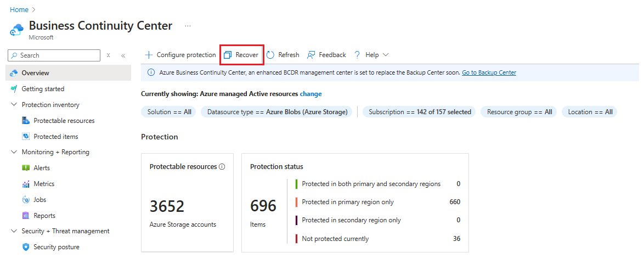Click the Getting started icon
This screenshot has height=264, width=644.
point(14,89)
